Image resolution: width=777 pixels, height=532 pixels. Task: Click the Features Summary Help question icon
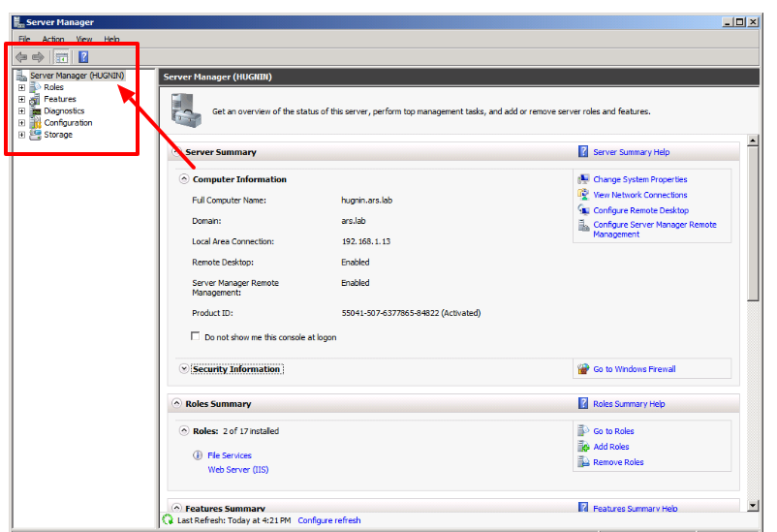[583, 508]
